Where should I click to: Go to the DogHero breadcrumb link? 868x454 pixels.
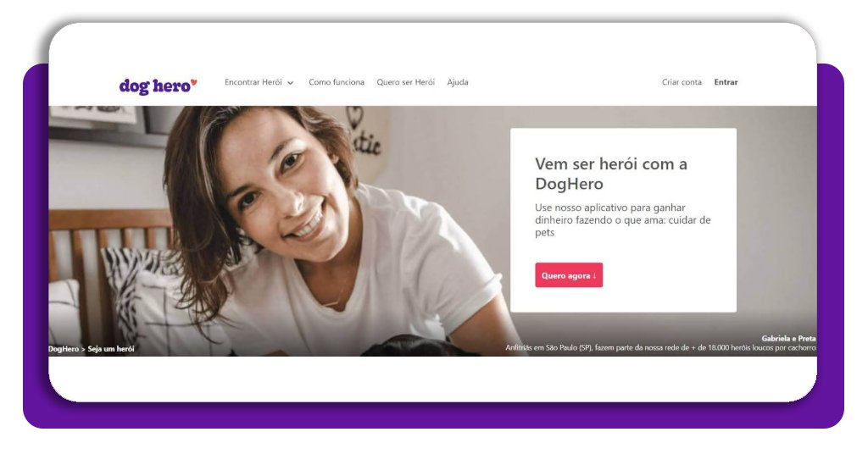point(63,349)
